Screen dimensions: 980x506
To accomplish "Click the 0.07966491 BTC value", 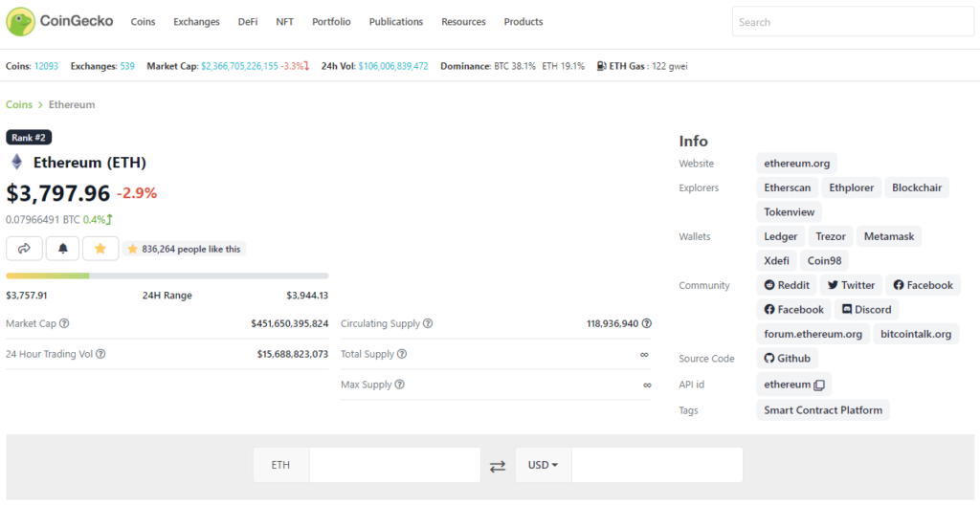I will point(43,220).
